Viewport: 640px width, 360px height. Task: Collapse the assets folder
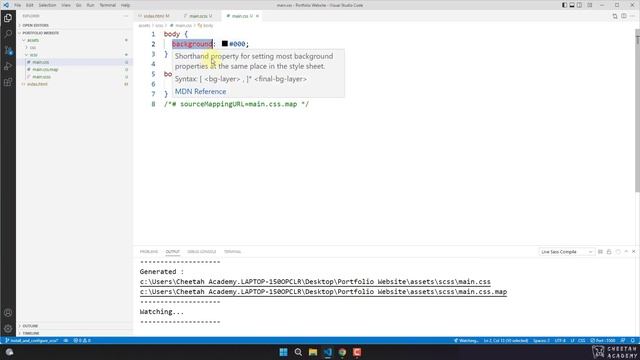[x=74, y=40]
